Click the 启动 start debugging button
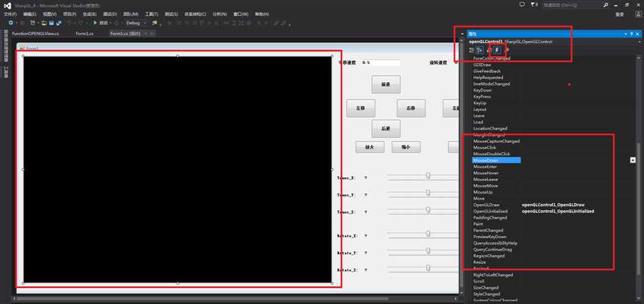 pos(101,23)
